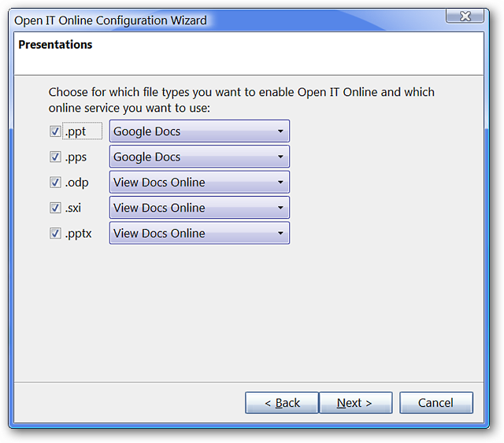
Task: Uncheck the .ppt file type checkbox
Action: click(55, 131)
